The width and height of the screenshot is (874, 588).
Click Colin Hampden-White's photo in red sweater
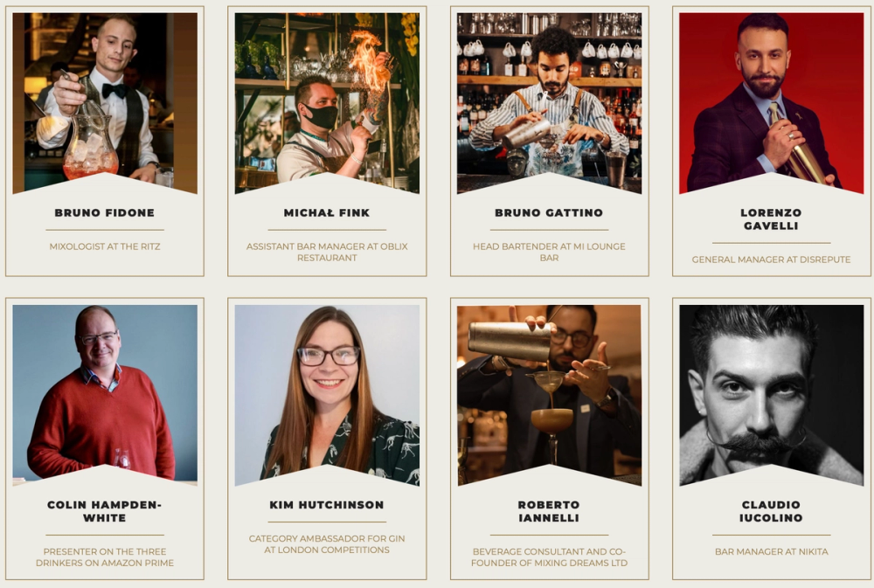(105, 395)
